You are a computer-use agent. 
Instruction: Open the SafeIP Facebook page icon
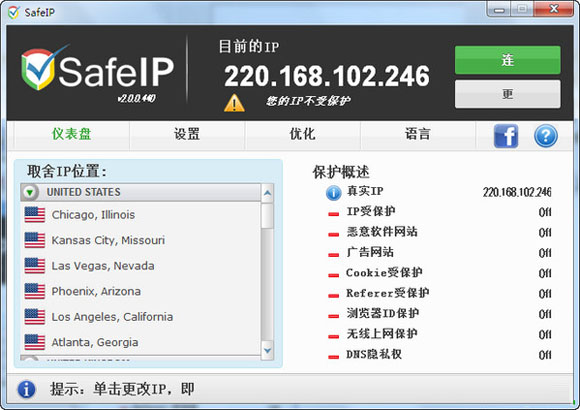pos(506,136)
